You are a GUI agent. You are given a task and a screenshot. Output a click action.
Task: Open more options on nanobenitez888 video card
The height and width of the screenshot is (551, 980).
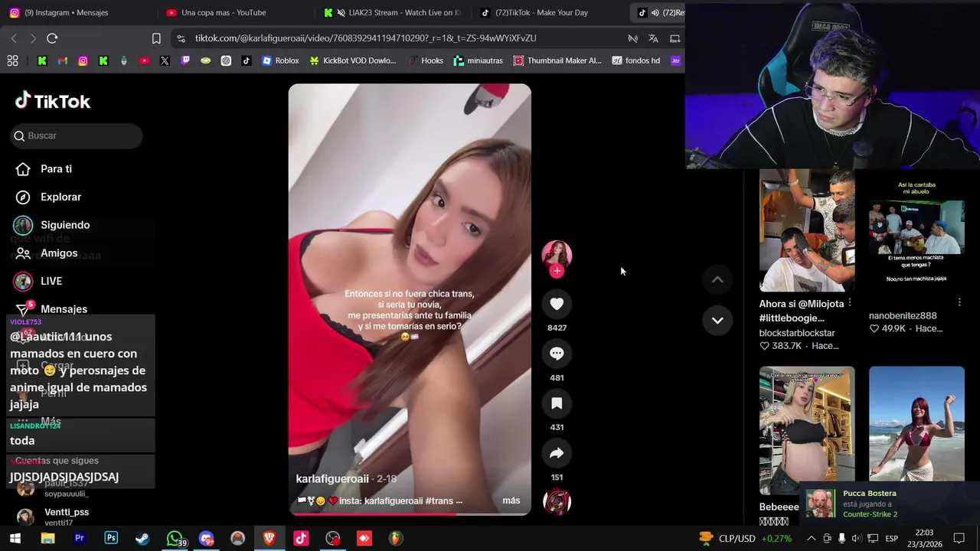click(x=959, y=303)
